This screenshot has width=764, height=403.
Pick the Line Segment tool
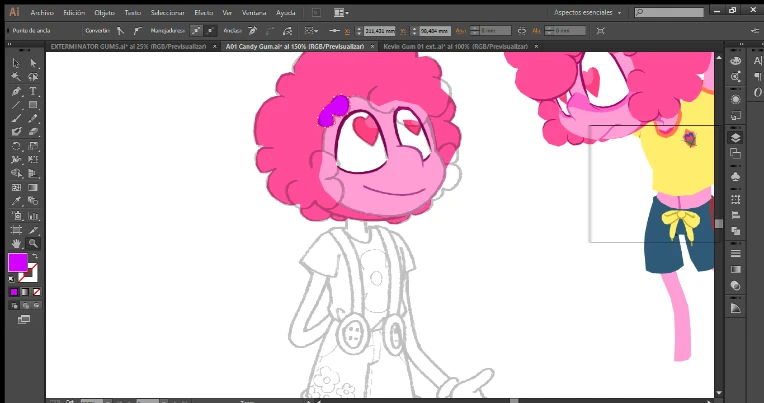(16, 105)
